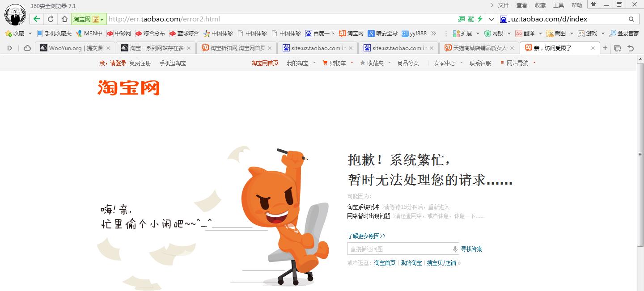Open the 查看 menu
The image size is (644, 291).
click(522, 5)
